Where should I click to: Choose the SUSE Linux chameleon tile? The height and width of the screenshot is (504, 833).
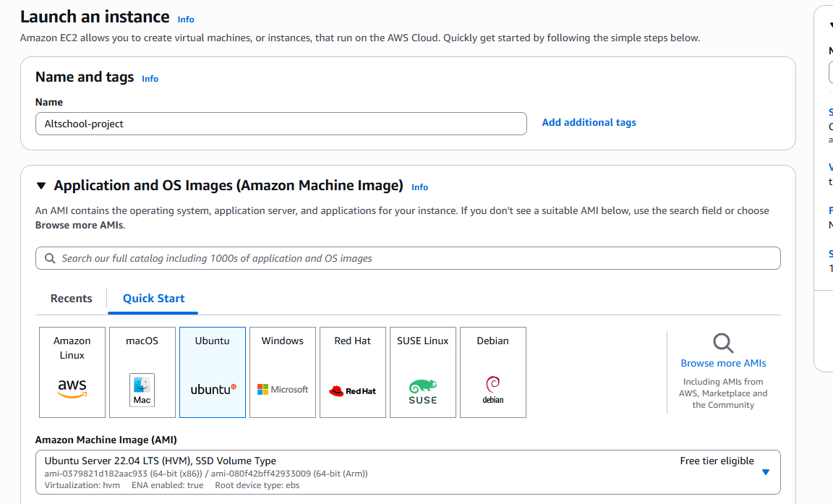(423, 372)
